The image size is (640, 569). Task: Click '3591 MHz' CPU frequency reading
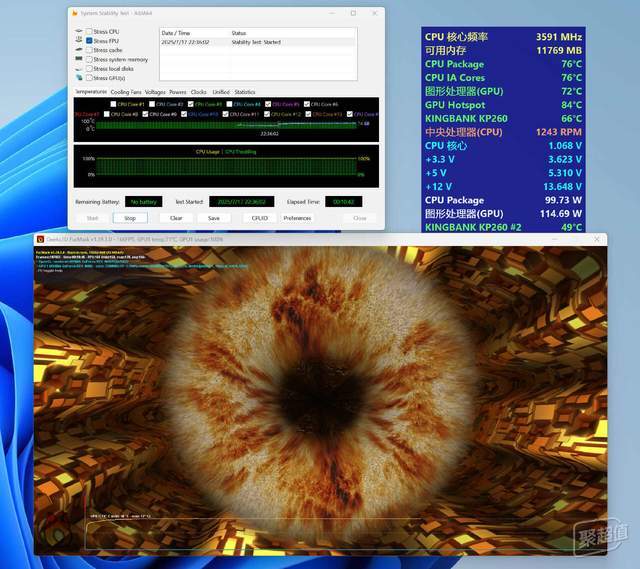(x=559, y=37)
